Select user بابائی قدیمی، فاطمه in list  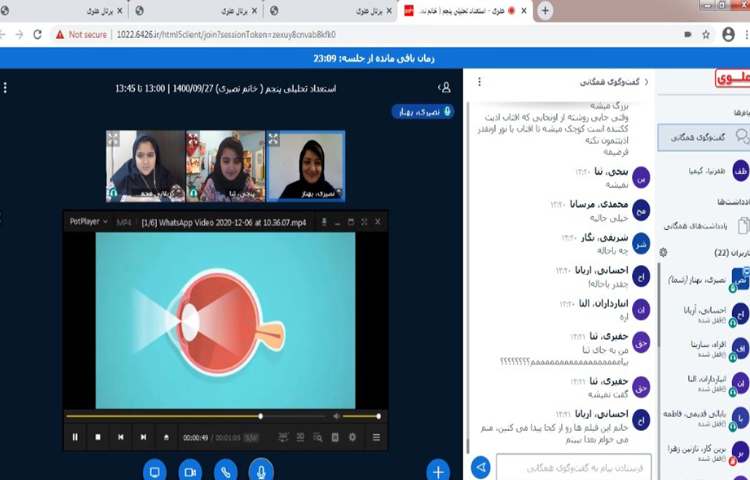(x=705, y=417)
